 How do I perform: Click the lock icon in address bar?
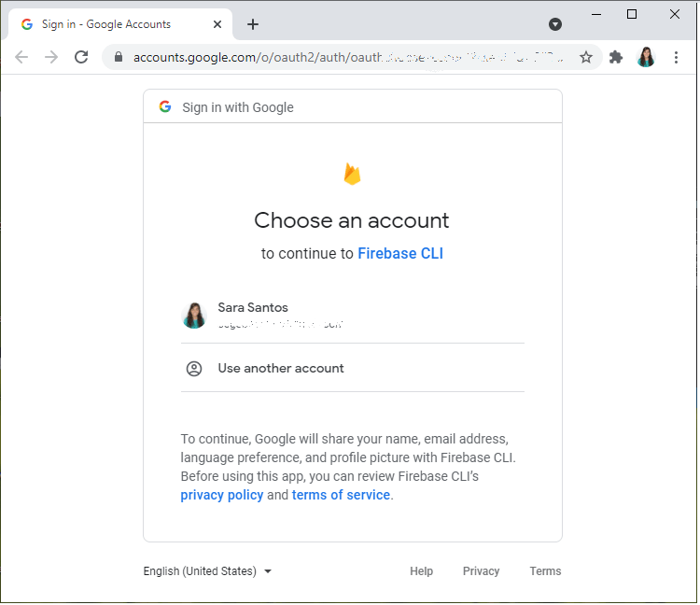[118, 57]
